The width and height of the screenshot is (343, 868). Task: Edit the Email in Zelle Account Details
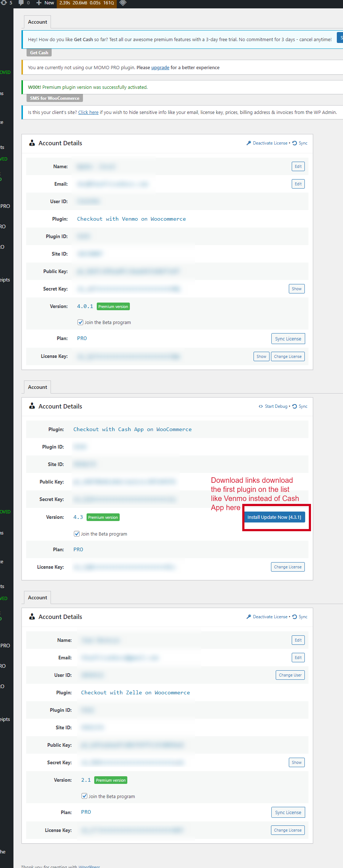(298, 658)
